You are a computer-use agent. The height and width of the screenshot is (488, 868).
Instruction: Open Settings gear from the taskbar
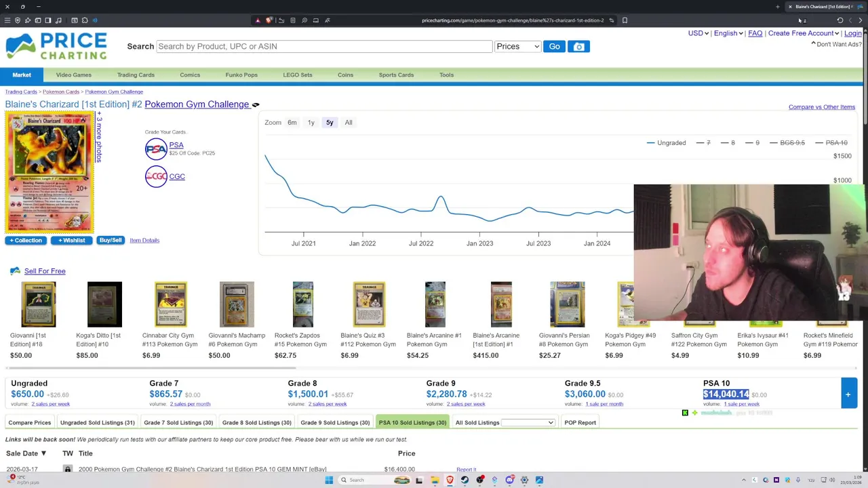click(524, 480)
